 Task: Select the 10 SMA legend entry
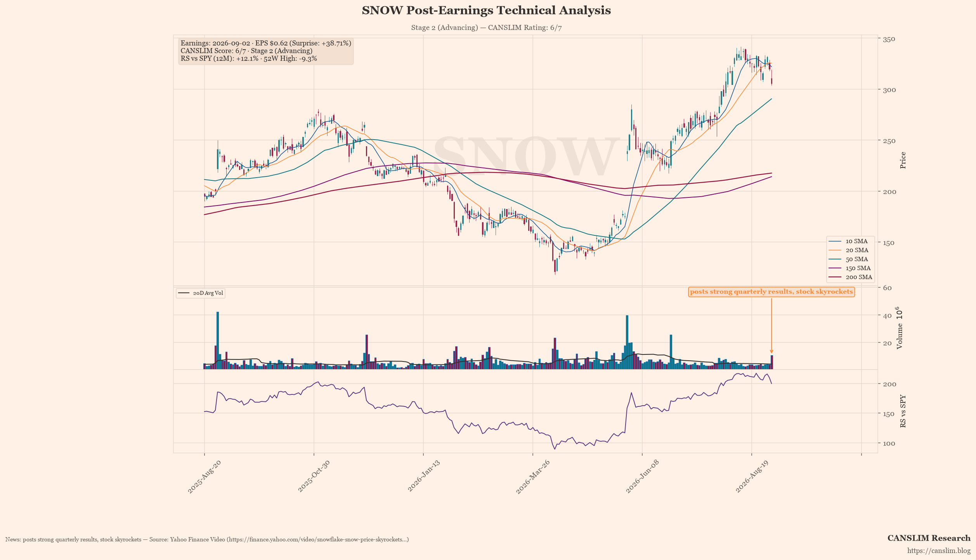point(850,241)
